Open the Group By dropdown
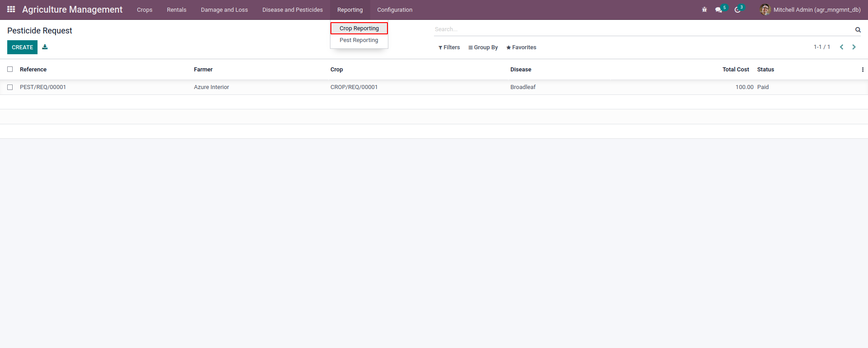Screen dimensions: 868x348 coord(483,47)
